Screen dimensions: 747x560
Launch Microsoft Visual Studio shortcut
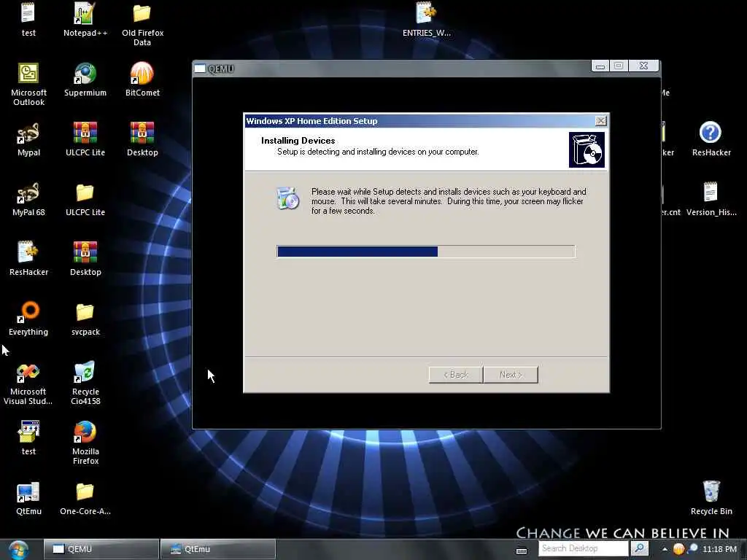click(28, 373)
